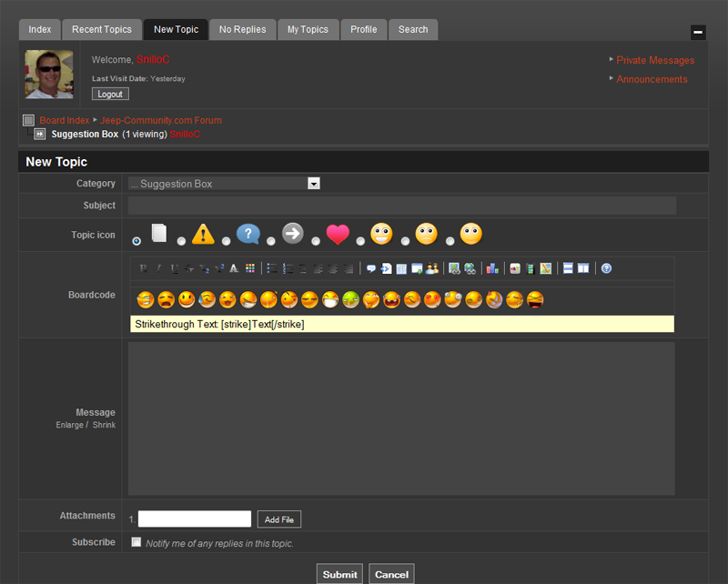Screen dimensions: 728x584
Task: Switch to the Recent Topics tab
Action: pyautogui.click(x=102, y=29)
